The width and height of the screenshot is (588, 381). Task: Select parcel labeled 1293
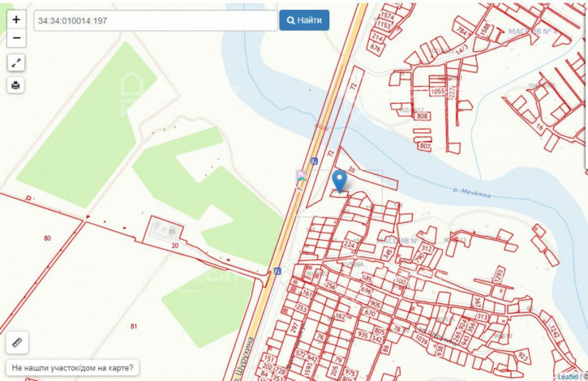coord(498,275)
